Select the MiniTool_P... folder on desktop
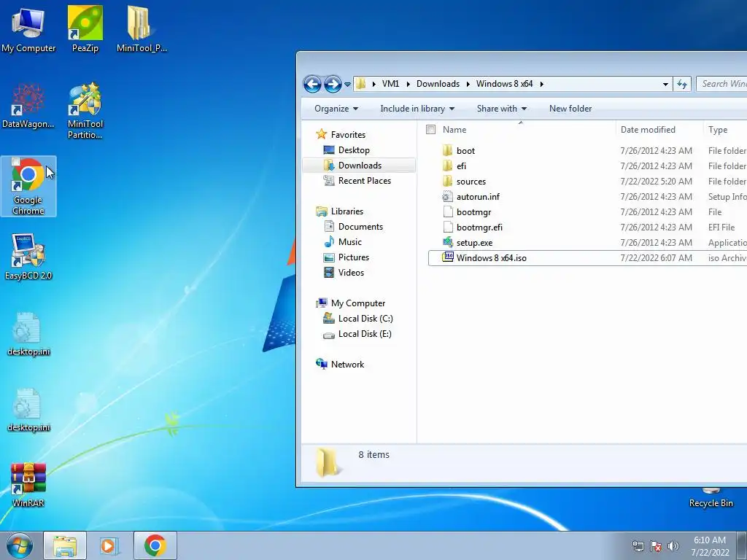Screen dimensions: 747x560 [142, 30]
